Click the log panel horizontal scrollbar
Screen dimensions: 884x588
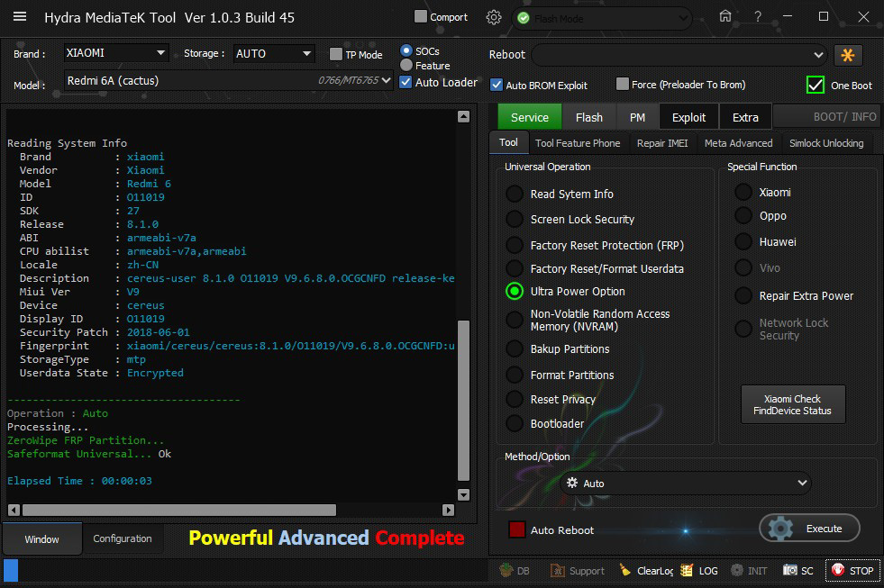pos(180,510)
